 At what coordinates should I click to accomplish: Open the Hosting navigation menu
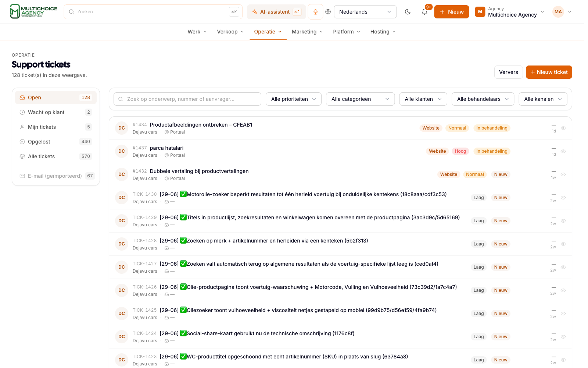(x=383, y=32)
